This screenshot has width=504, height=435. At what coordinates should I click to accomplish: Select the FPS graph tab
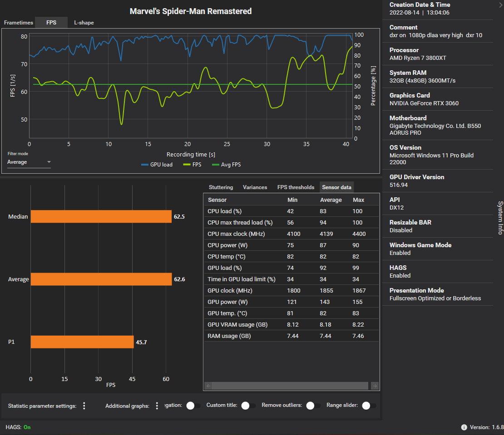click(51, 23)
